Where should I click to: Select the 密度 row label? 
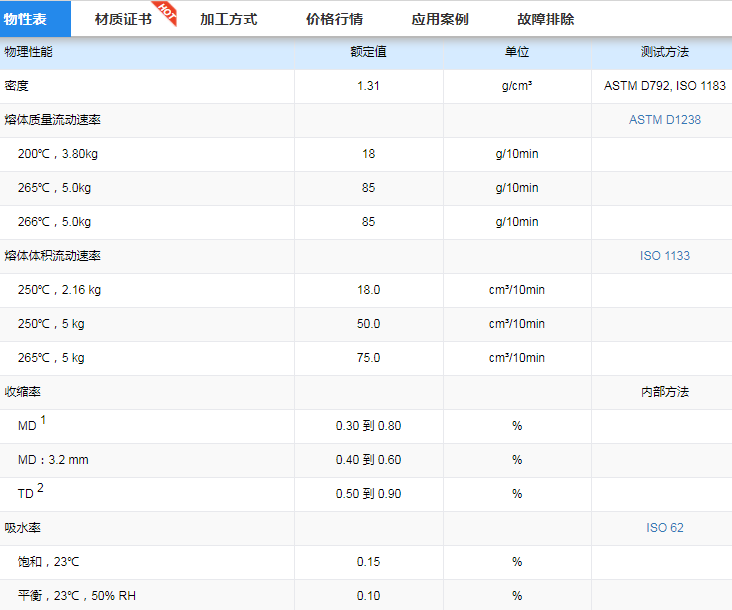tap(17, 86)
